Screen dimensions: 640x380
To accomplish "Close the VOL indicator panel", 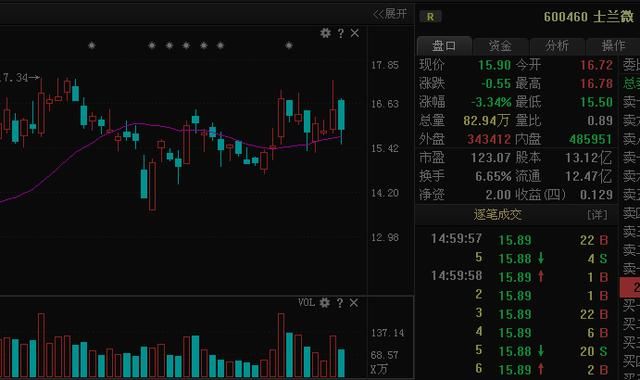I will coord(353,302).
